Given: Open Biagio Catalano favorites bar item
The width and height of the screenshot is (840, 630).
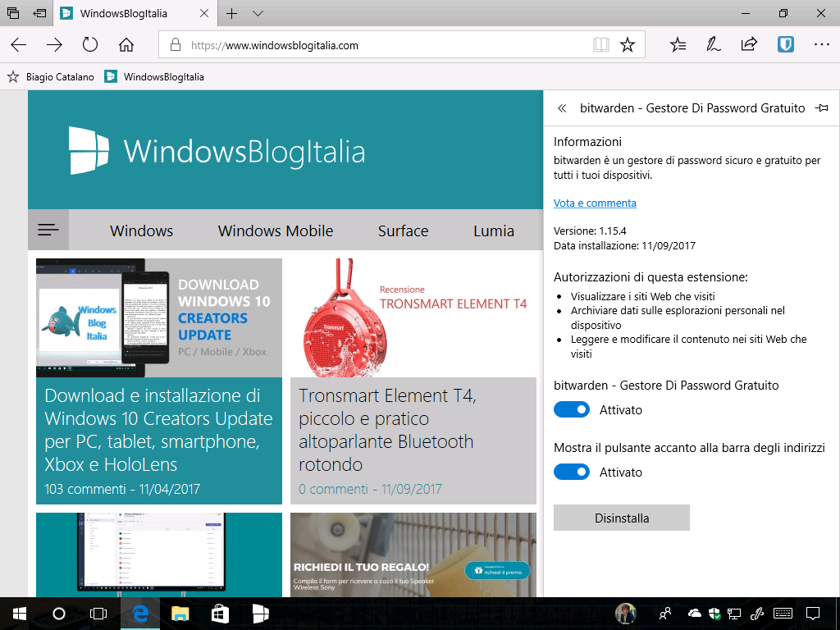Looking at the screenshot, I should [x=51, y=77].
